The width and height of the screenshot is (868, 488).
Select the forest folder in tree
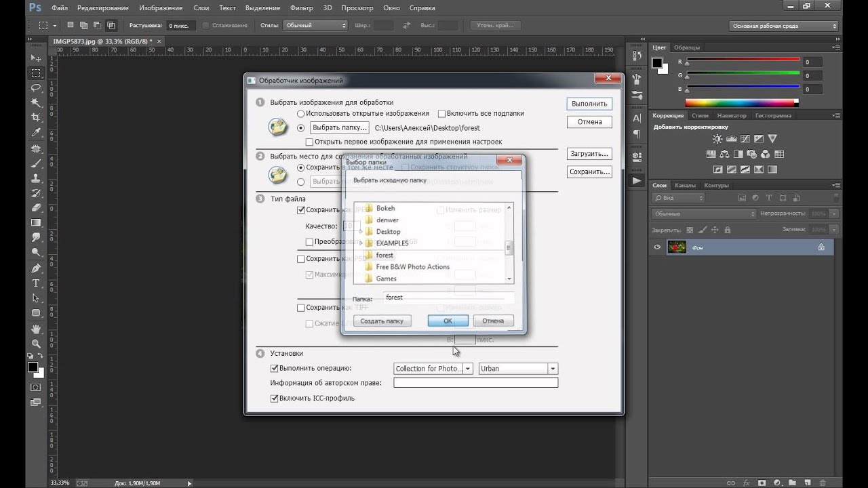pos(384,255)
